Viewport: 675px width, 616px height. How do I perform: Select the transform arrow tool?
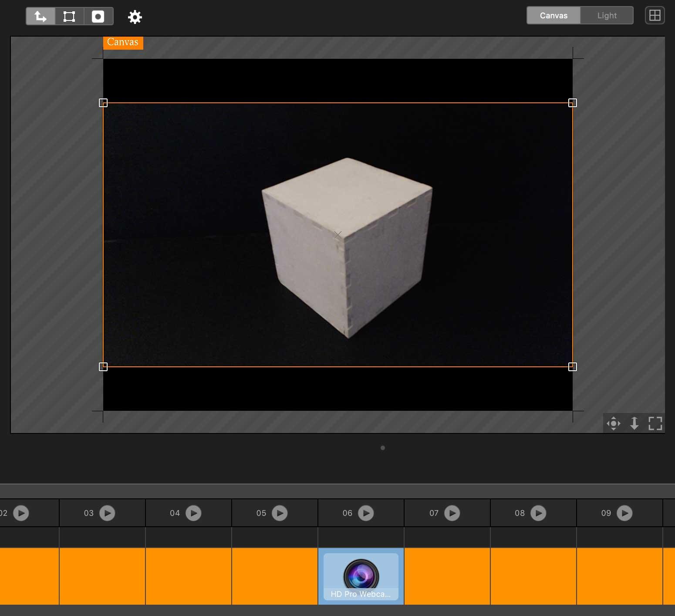pyautogui.click(x=40, y=17)
